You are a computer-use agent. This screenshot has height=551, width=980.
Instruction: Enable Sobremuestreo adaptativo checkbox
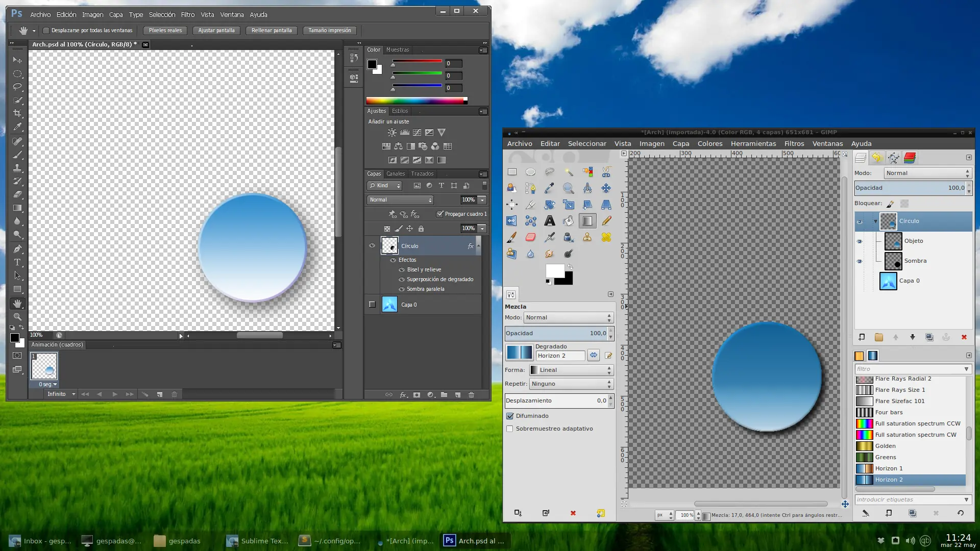click(509, 429)
